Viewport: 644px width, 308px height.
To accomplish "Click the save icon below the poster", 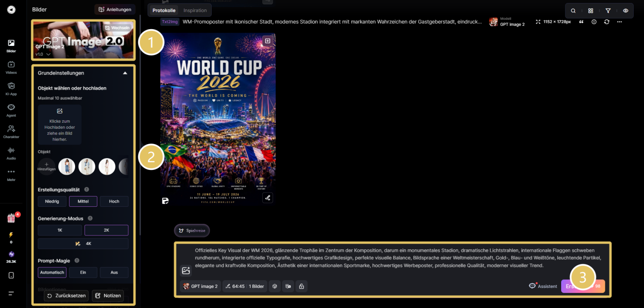I will tap(165, 200).
